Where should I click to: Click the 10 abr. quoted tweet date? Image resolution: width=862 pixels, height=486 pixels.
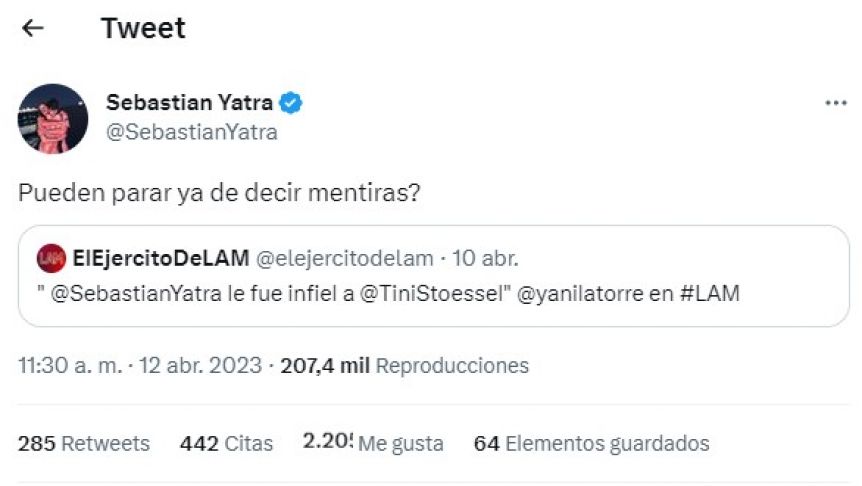pos(485,258)
